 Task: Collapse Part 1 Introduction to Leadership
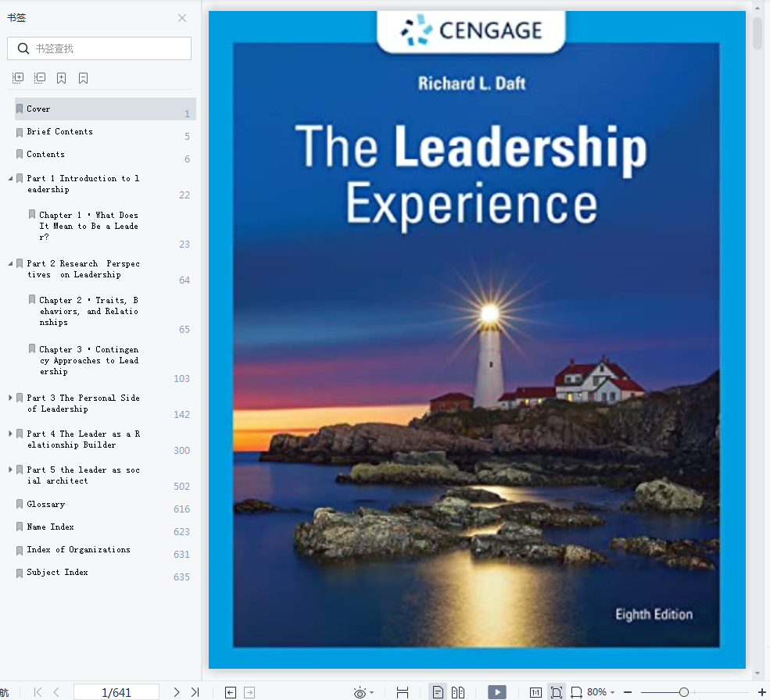point(10,179)
